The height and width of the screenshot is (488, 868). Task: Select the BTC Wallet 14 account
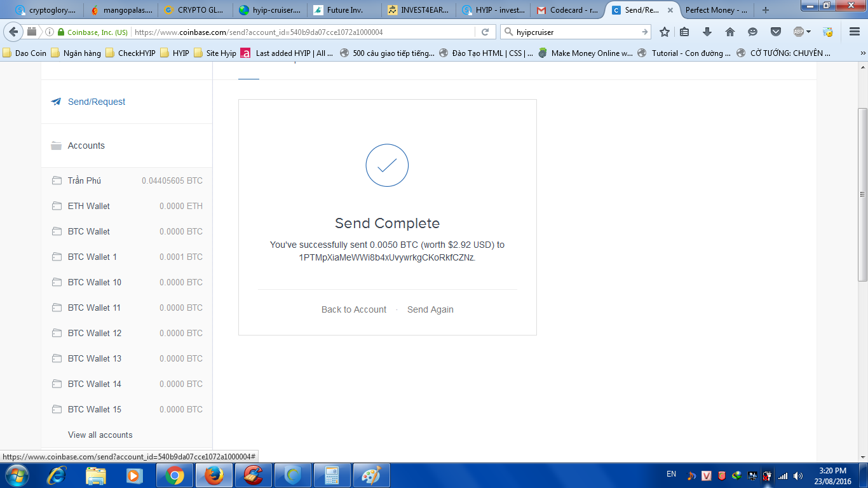point(127,384)
